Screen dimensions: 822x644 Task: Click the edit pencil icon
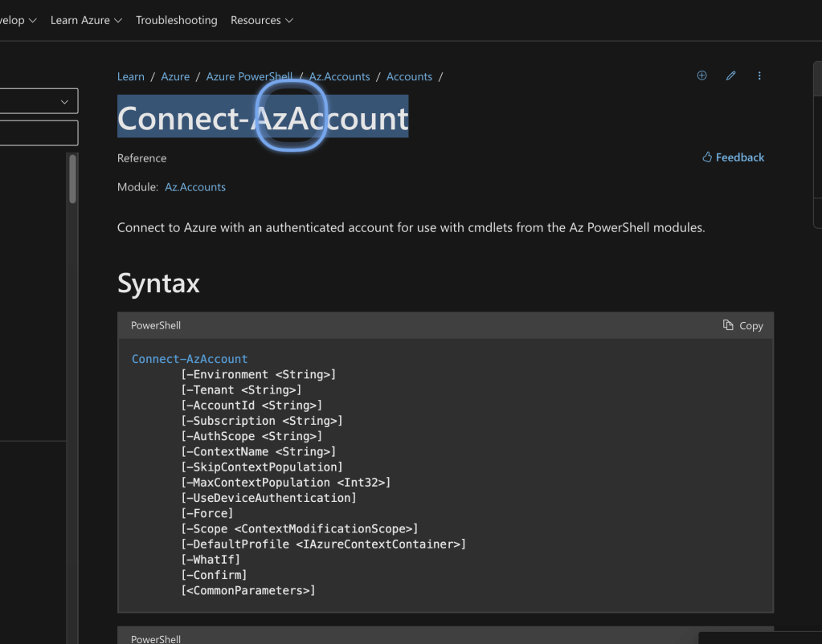tap(730, 76)
